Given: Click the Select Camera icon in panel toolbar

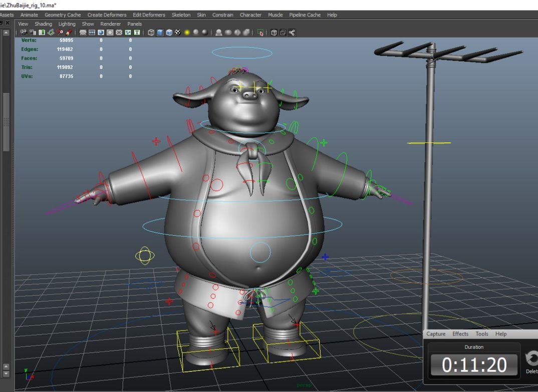Looking at the screenshot, I should 24,33.
